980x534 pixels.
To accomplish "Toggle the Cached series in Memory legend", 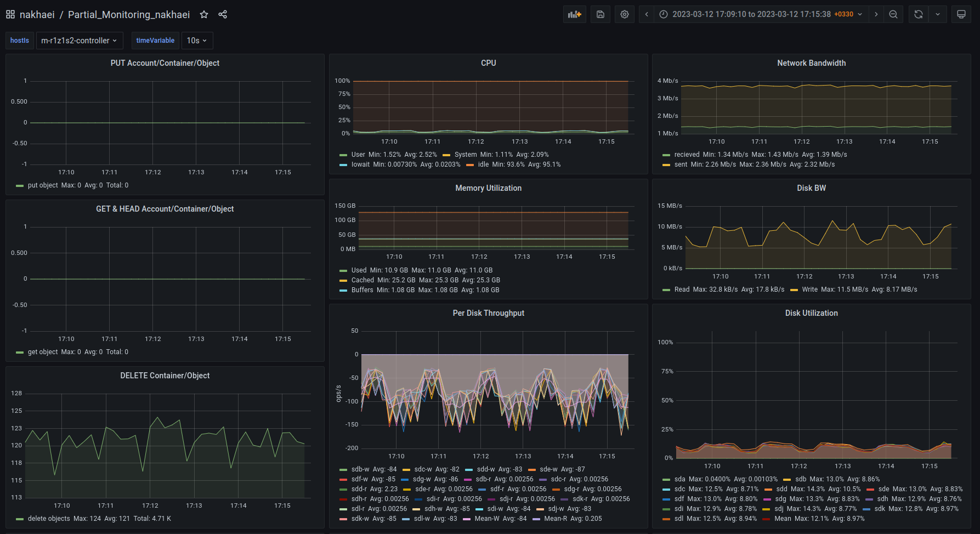I will (x=362, y=280).
